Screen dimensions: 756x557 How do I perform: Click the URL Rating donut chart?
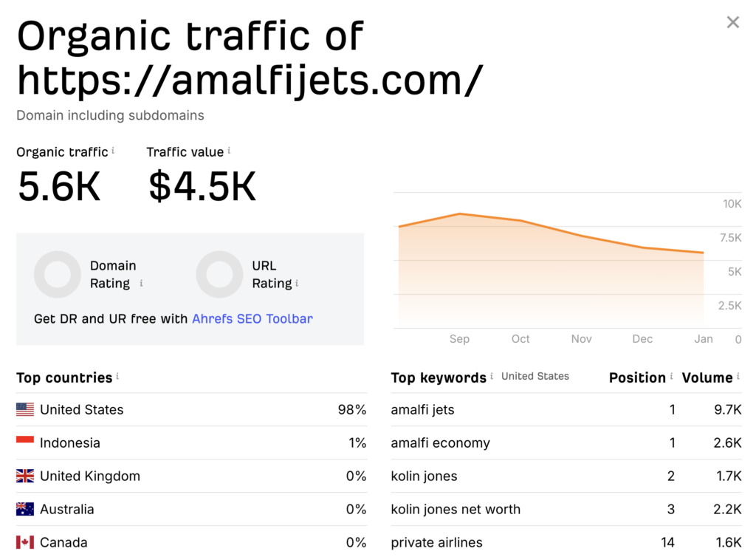[219, 274]
